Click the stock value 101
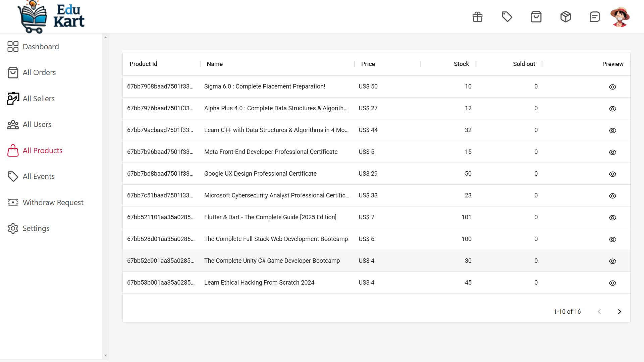644x362 pixels. point(466,217)
